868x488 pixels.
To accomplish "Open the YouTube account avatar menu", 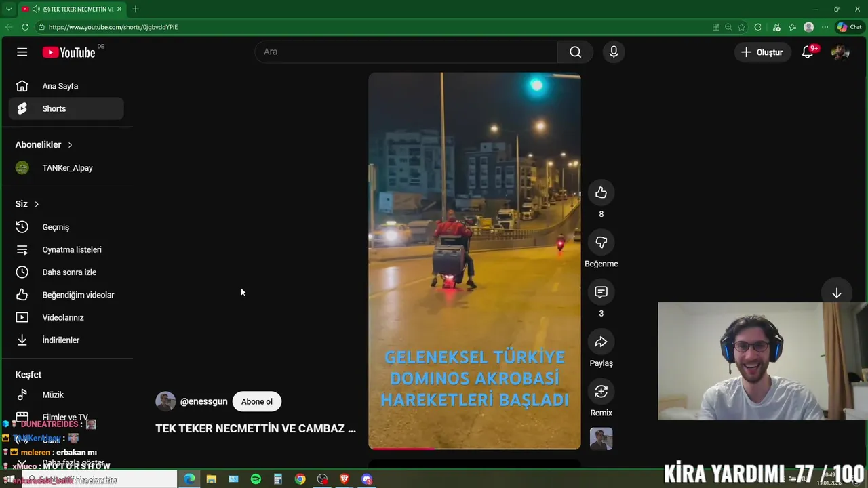I will pyautogui.click(x=840, y=52).
